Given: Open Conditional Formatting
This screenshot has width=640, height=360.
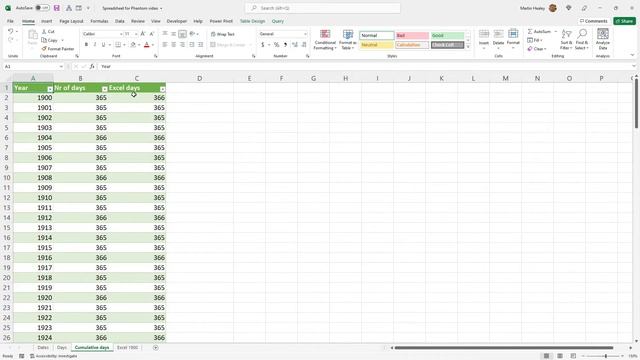Looking at the screenshot, I should pyautogui.click(x=325, y=40).
